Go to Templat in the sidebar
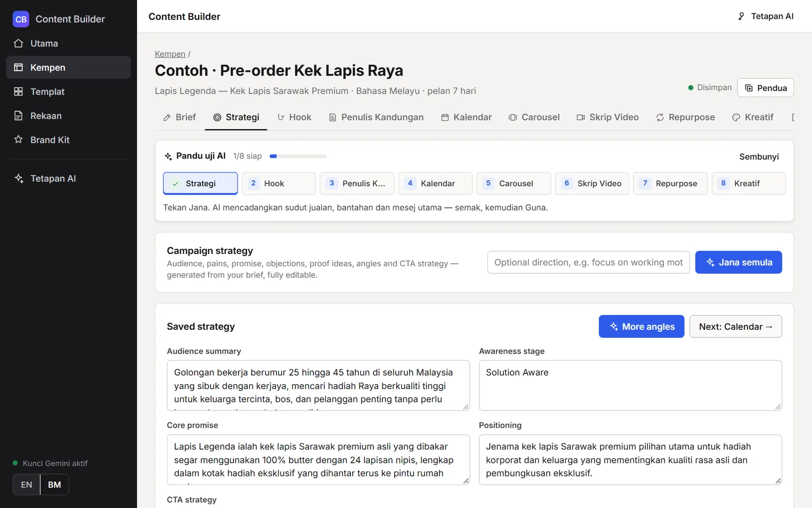Viewport: 812px width, 508px height. coord(69,91)
